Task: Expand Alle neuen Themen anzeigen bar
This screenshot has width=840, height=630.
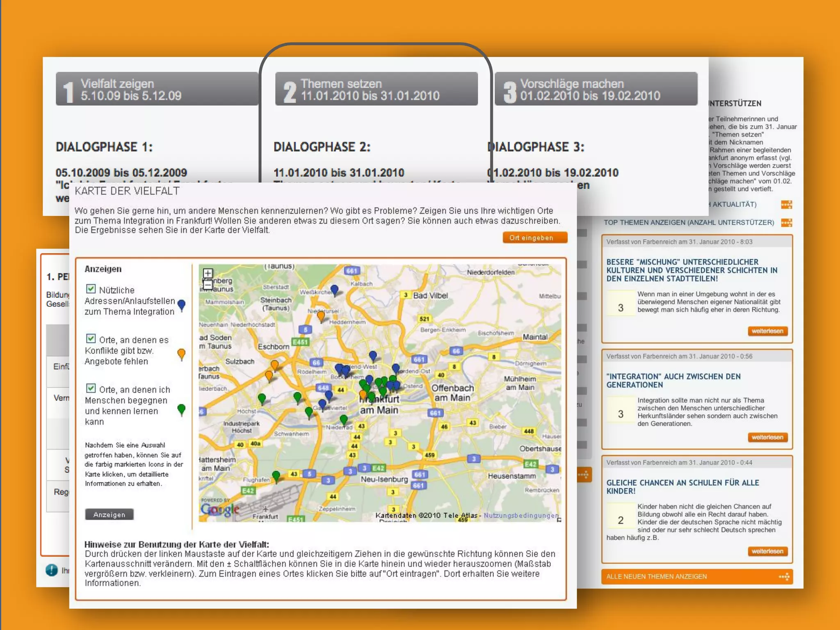Action: [x=656, y=577]
